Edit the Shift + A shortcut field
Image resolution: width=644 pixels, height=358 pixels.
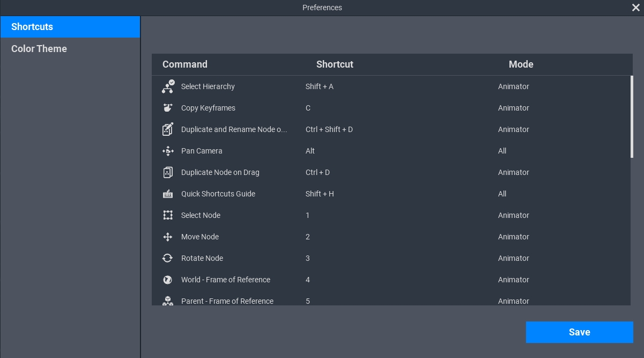point(320,86)
